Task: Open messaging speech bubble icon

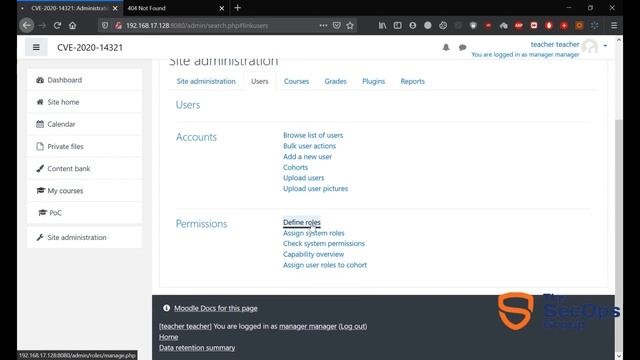Action: click(x=462, y=47)
